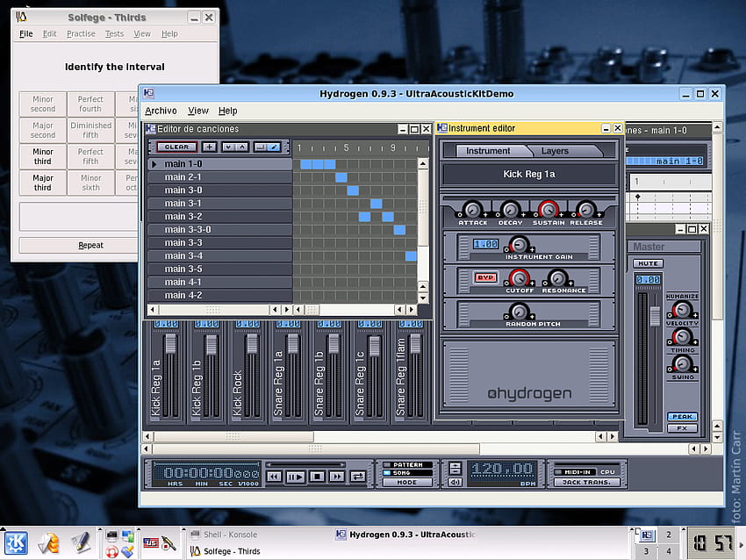Screen dimensions: 746x560
Task: Click song editor scroll down arrow
Action: (422, 298)
